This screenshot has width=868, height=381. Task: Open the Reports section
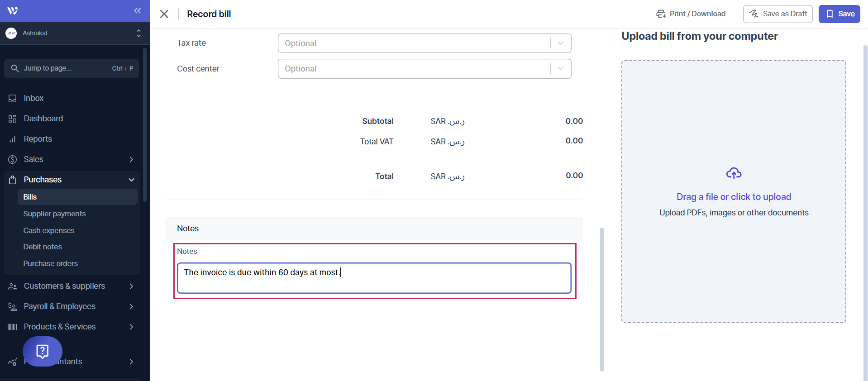pyautogui.click(x=38, y=139)
